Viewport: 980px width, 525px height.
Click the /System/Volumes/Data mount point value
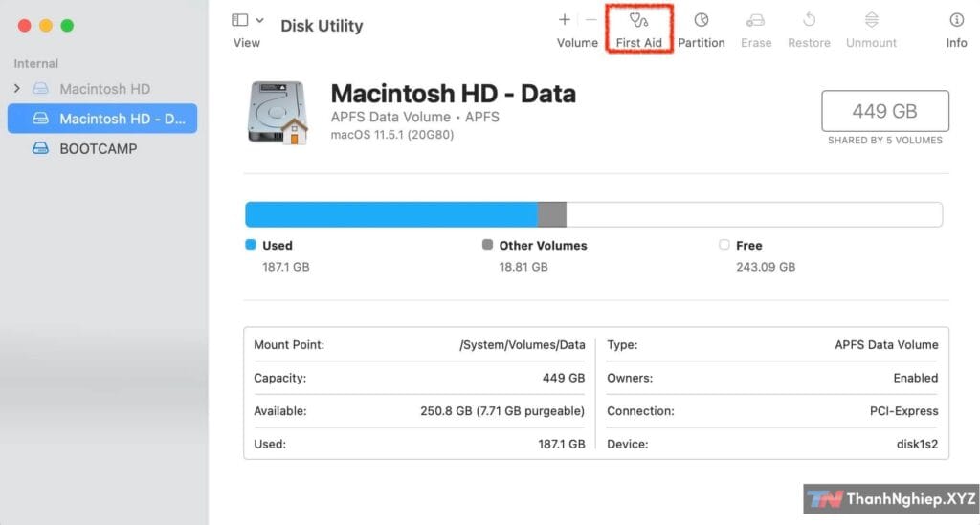coord(523,345)
